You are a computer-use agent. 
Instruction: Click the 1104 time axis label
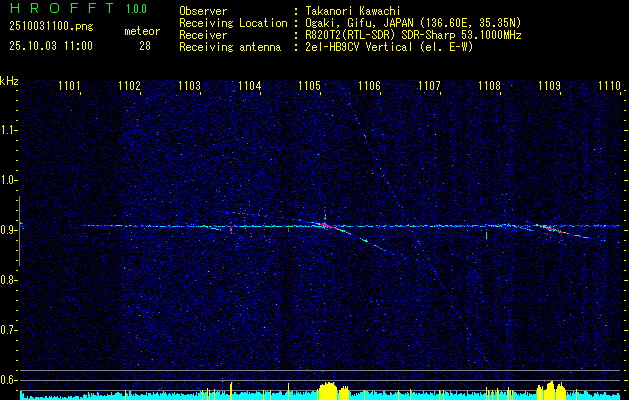point(250,85)
